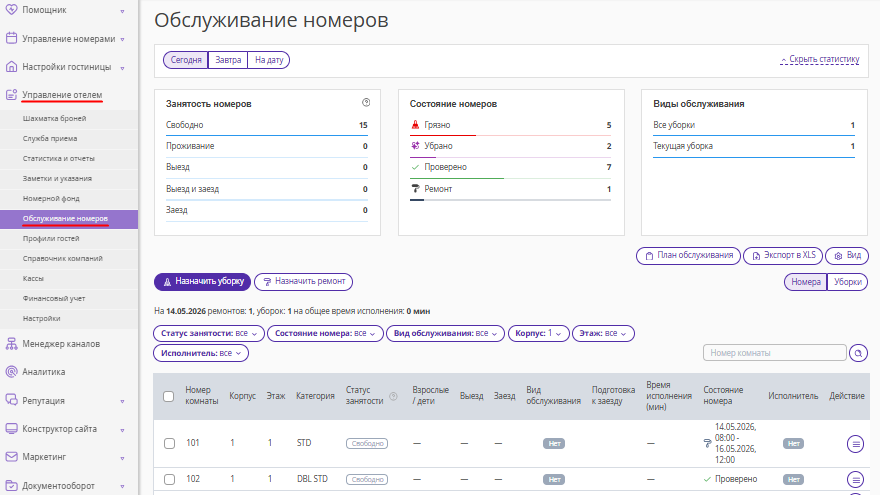Tick the select-all checkbox in table header
Screen dimensions: 880x495
(x=168, y=396)
